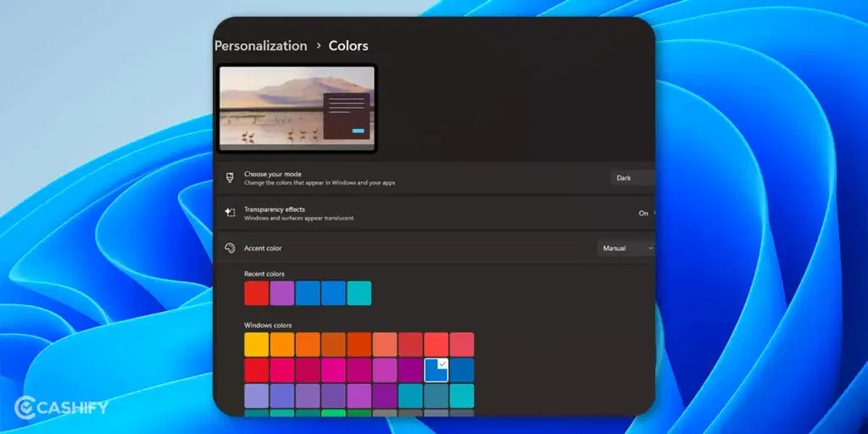Click the Colors breadcrumb heading

348,46
